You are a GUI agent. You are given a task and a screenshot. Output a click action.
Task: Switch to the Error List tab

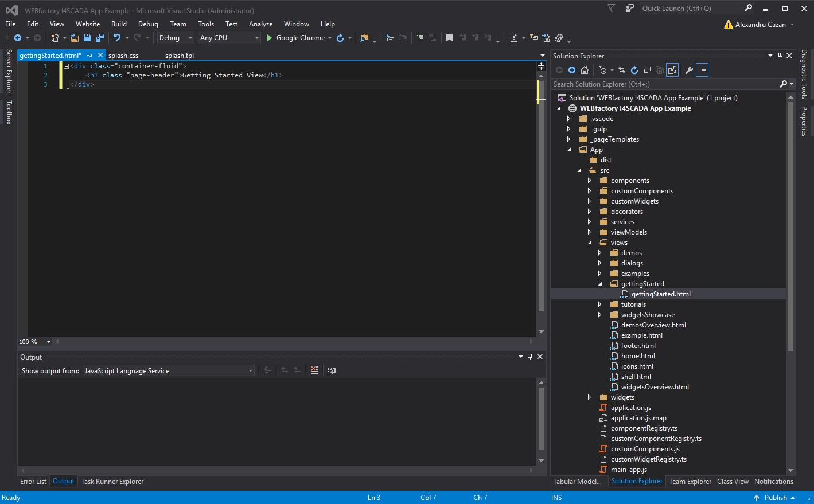click(33, 482)
